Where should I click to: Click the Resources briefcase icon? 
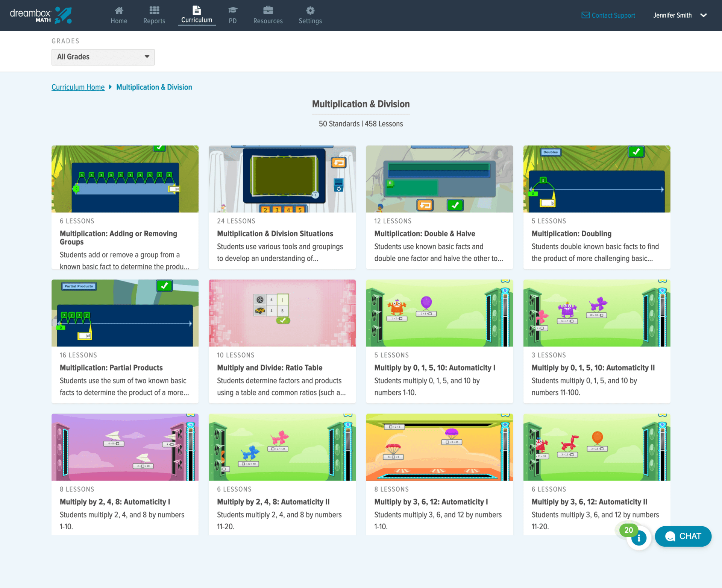[x=268, y=11]
